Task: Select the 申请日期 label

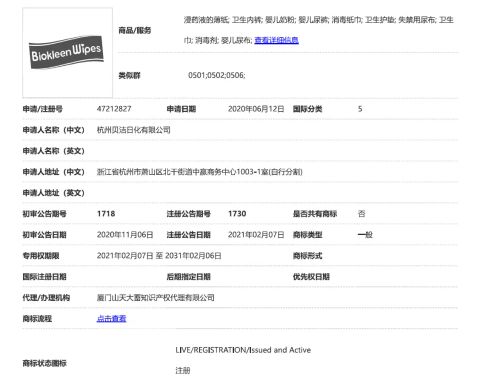Action: [181, 109]
